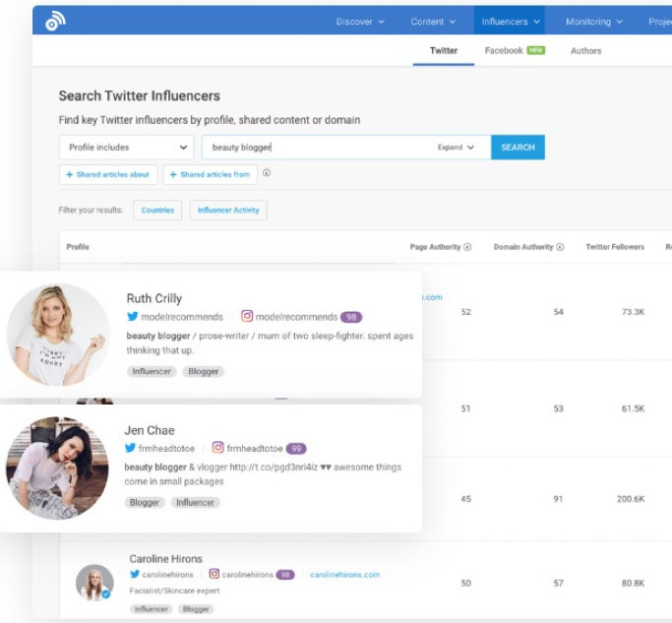Click the Domain Authority value 91

558,499
